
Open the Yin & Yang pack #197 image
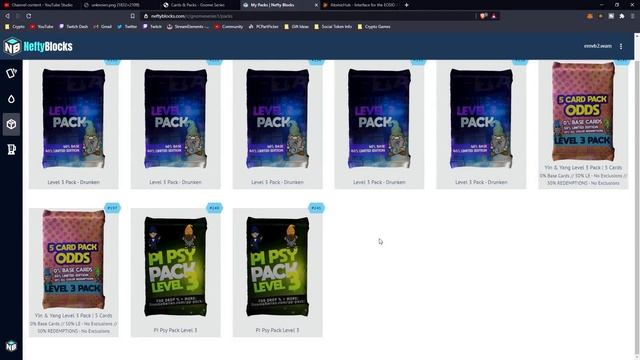(x=73, y=259)
